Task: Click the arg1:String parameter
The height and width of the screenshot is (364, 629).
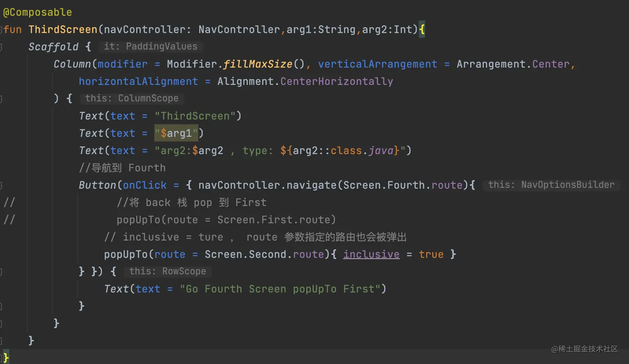Action: pos(321,30)
